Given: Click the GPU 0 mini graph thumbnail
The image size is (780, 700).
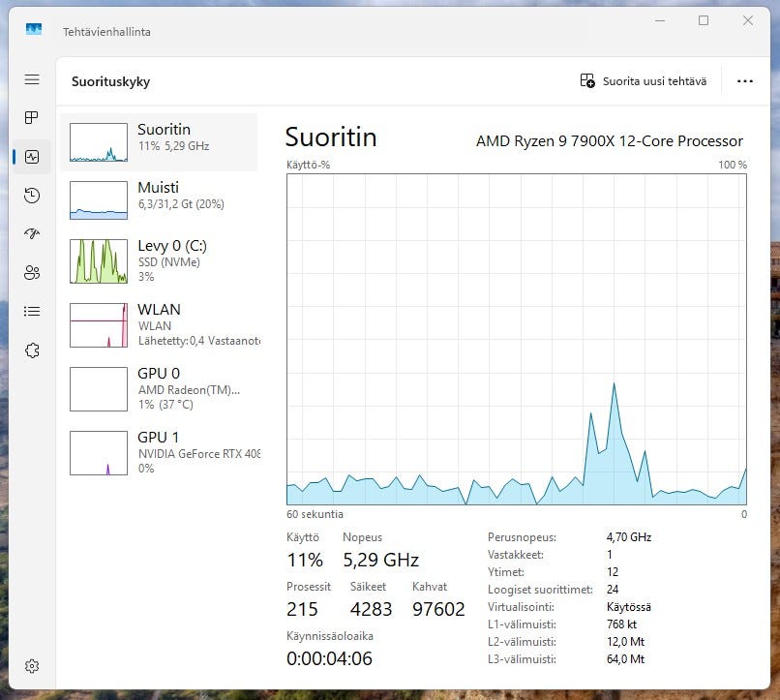Looking at the screenshot, I should pos(99,389).
